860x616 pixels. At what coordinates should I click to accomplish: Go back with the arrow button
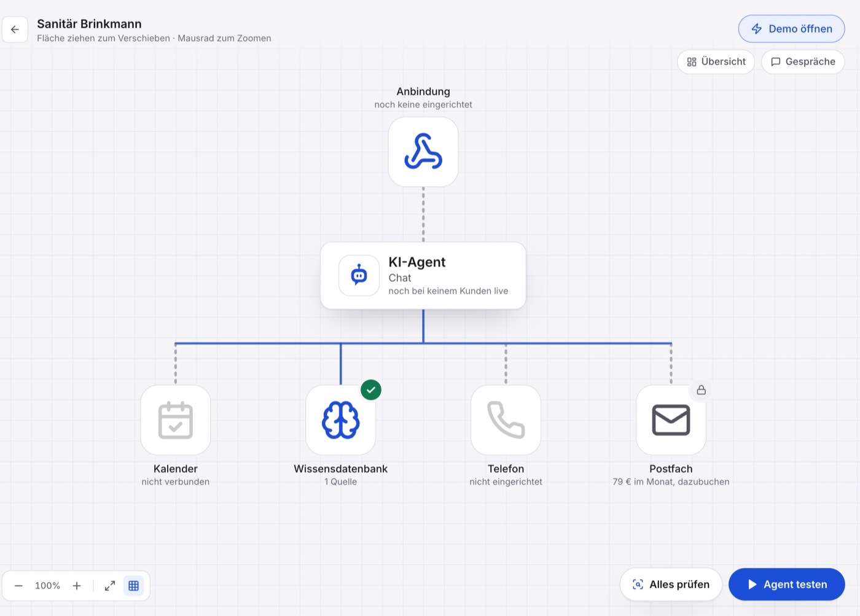click(15, 29)
